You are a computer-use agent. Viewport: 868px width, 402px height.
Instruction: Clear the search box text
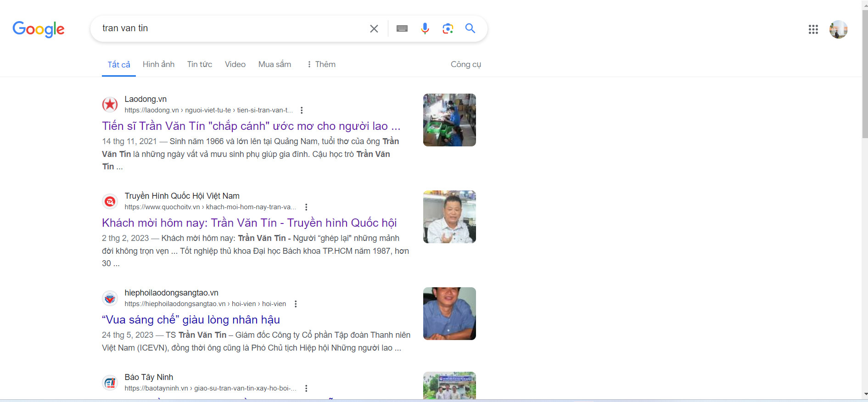point(374,28)
